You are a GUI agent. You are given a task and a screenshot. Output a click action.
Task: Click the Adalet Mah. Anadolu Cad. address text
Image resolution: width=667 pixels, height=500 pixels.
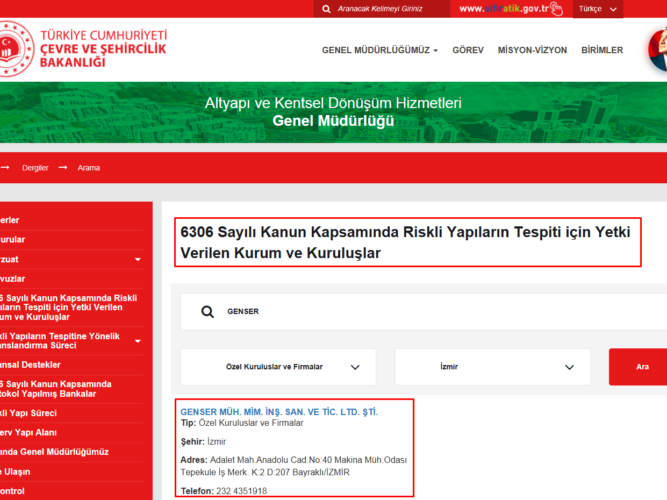coord(294,466)
